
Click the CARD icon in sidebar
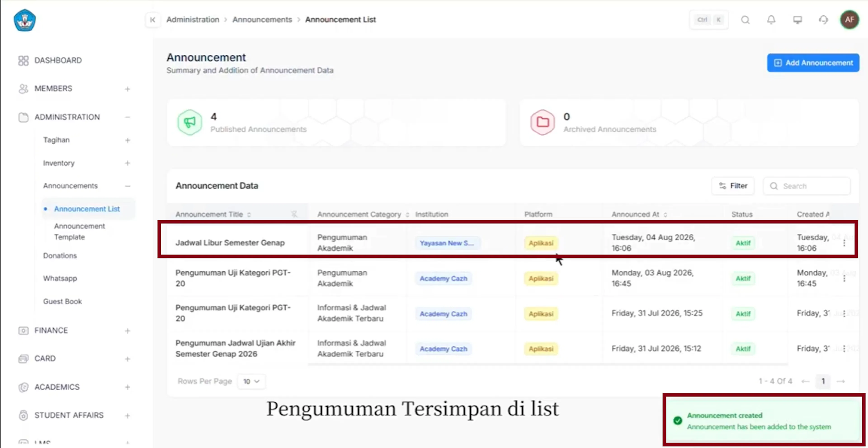pos(23,359)
